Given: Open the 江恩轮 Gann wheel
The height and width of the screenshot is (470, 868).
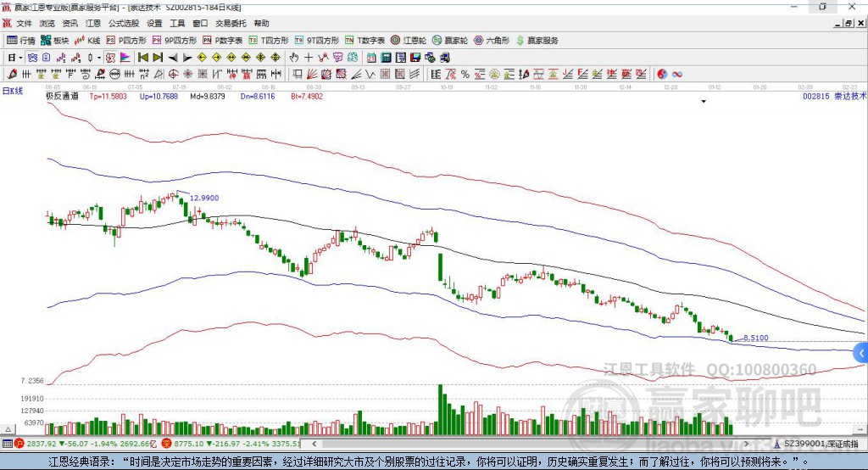Looking at the screenshot, I should point(409,41).
